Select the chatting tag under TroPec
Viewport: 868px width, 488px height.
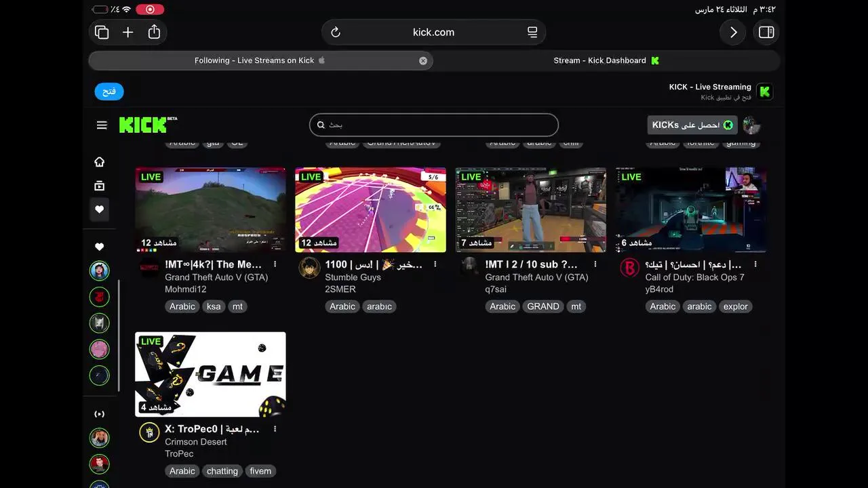tap(222, 471)
